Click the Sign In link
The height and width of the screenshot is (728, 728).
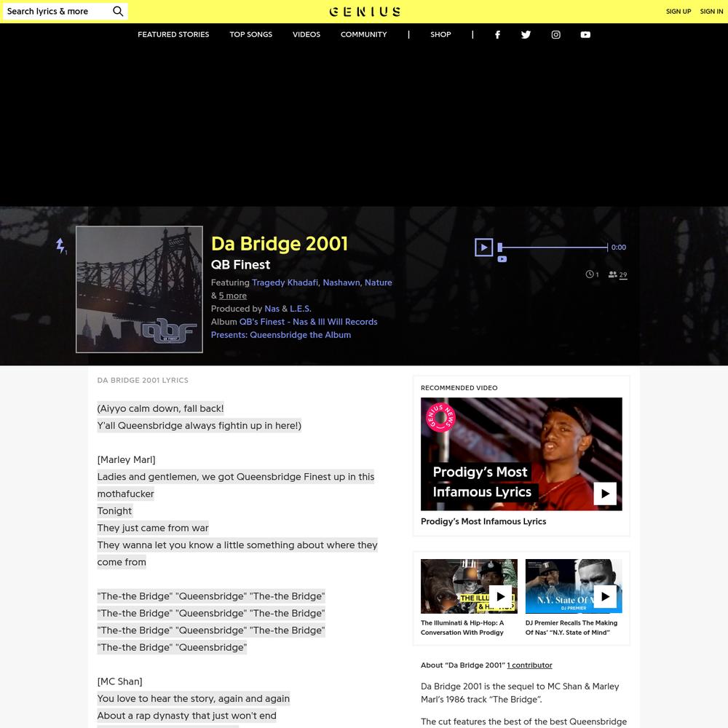tap(711, 11)
